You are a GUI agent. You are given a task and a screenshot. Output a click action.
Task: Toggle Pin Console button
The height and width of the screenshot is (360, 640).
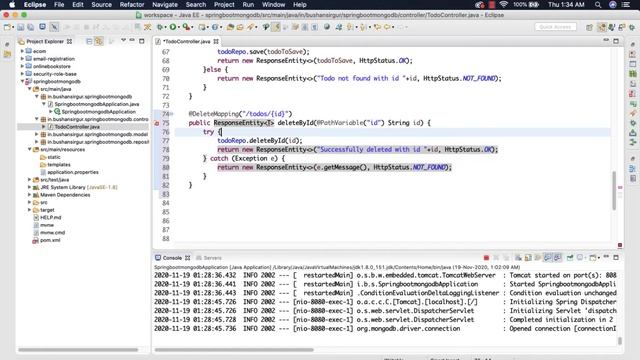(x=570, y=258)
